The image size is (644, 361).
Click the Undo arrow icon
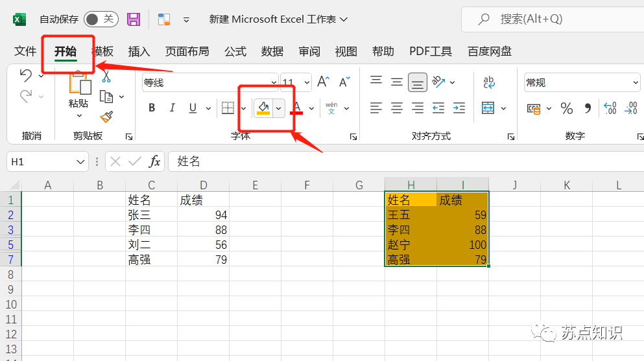point(26,75)
